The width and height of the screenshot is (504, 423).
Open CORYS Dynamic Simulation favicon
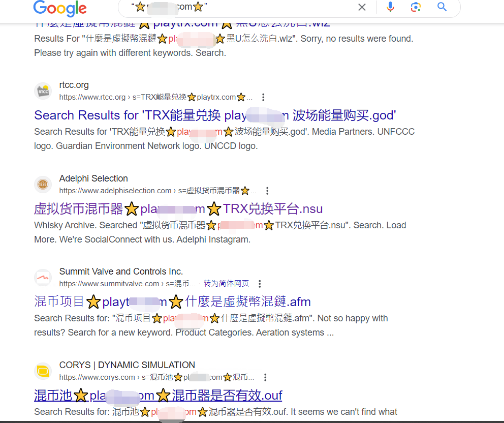pyautogui.click(x=43, y=371)
